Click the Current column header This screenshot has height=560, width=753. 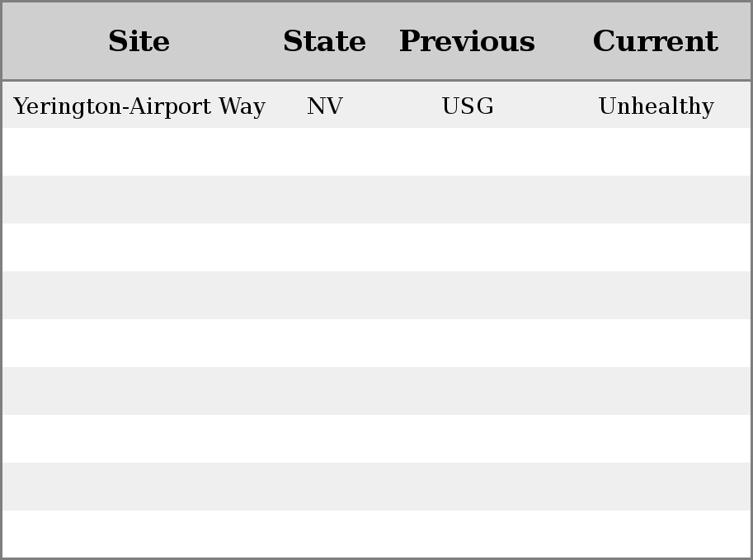(x=656, y=41)
